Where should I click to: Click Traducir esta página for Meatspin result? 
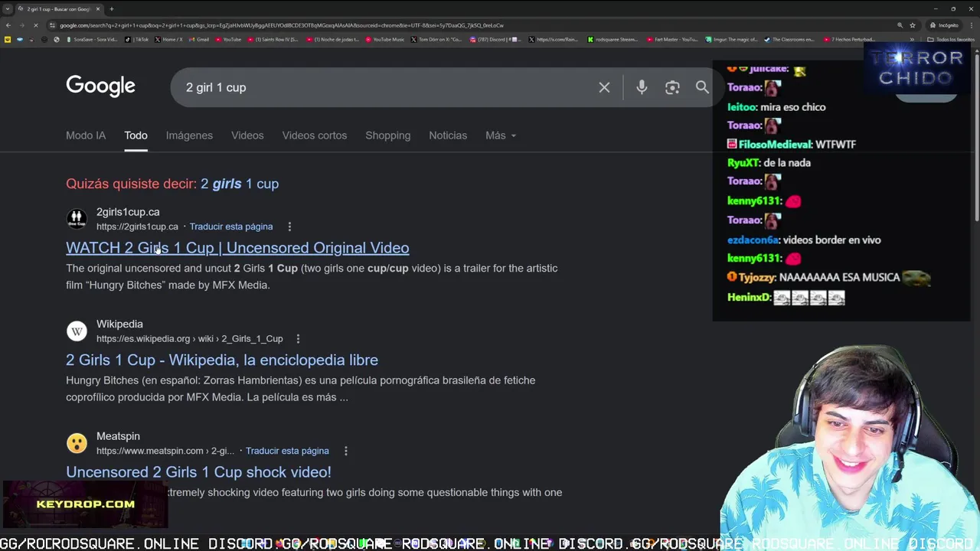(x=287, y=451)
